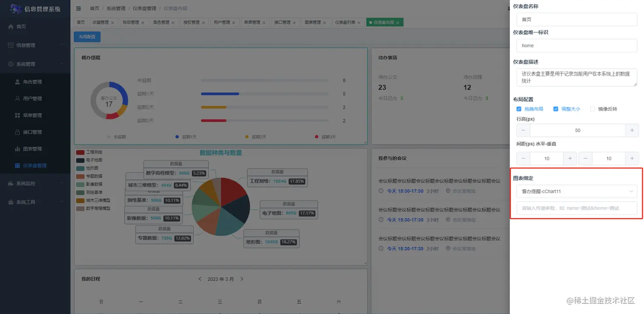Open 图表管理 via its bar-chart icon

17,149
